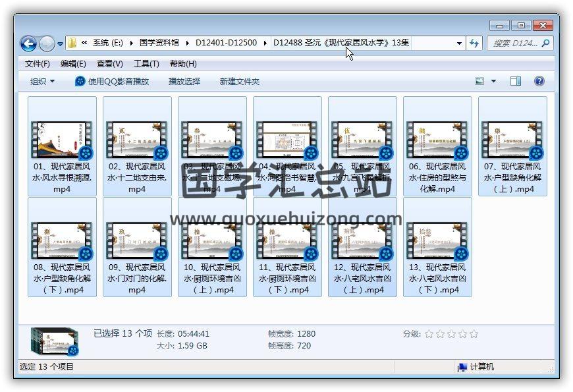The width and height of the screenshot is (573, 392).
Task: Open the view options dropdown arrow
Action: tap(493, 81)
